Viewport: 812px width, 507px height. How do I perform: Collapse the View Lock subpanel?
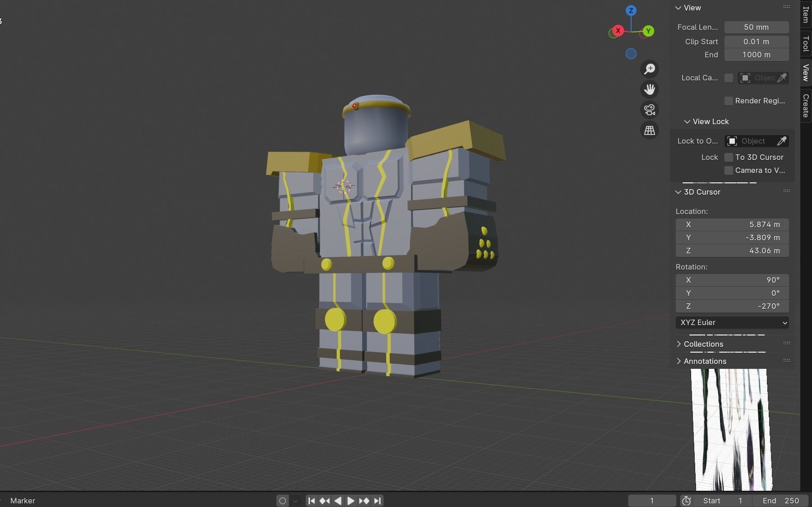point(687,121)
